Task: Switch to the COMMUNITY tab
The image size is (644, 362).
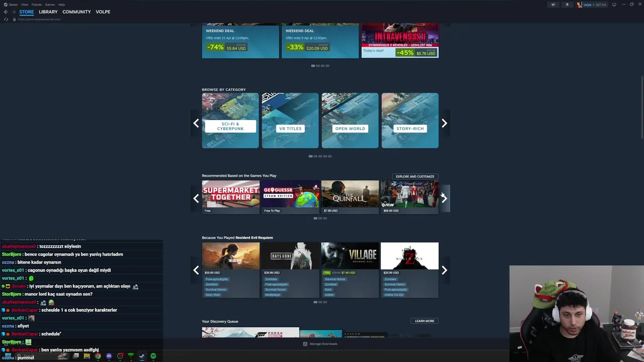Action: pyautogui.click(x=76, y=12)
